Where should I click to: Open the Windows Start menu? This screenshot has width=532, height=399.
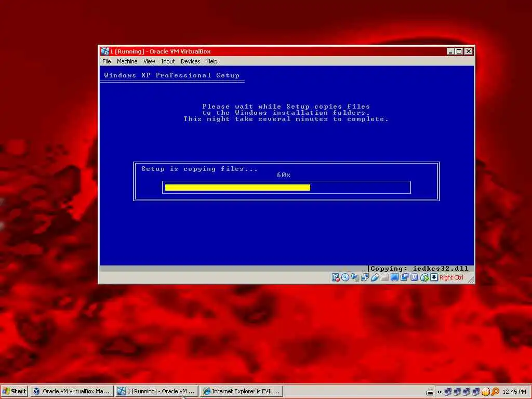[14, 391]
